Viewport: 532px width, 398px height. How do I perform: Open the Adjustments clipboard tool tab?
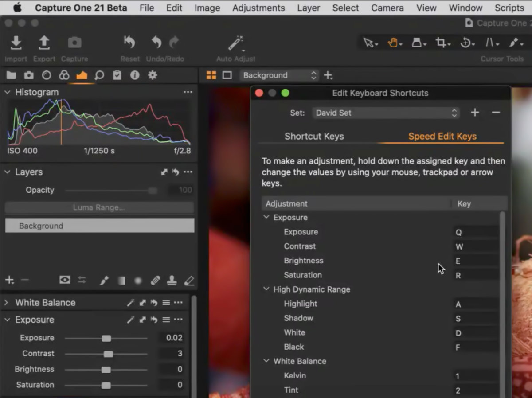point(117,75)
